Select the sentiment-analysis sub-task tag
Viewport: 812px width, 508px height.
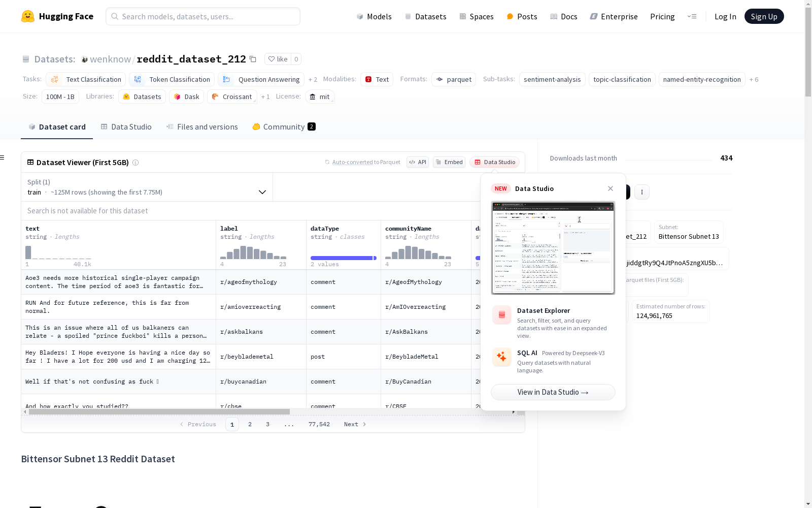pyautogui.click(x=552, y=79)
